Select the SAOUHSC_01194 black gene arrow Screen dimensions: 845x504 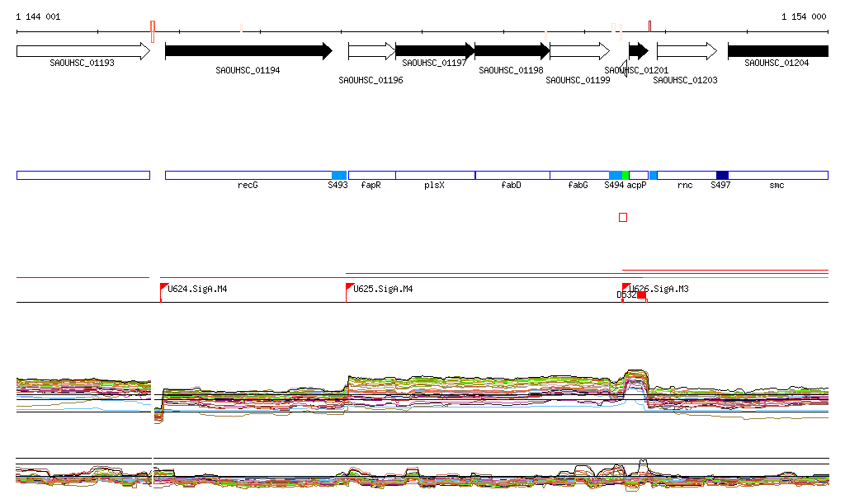pos(248,51)
